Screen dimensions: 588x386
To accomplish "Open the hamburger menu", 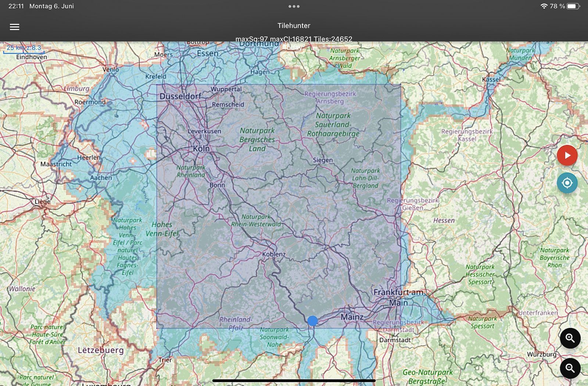I will coord(15,27).
